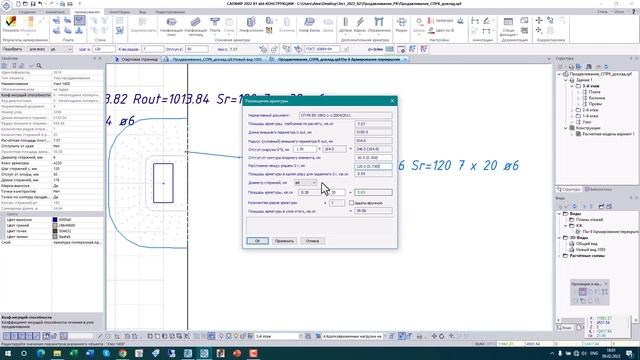Collapse the Здание 1 tree node
The image size is (640, 360).
pyautogui.click(x=566, y=80)
